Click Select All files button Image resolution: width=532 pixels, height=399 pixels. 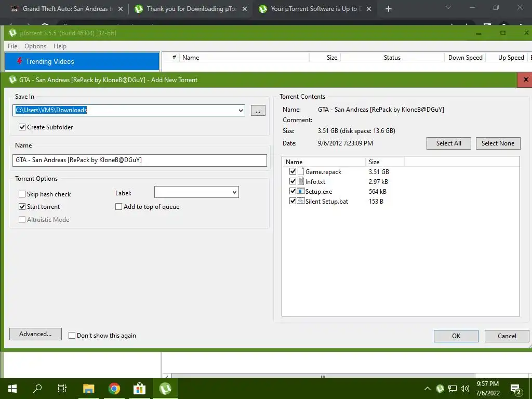click(x=448, y=143)
